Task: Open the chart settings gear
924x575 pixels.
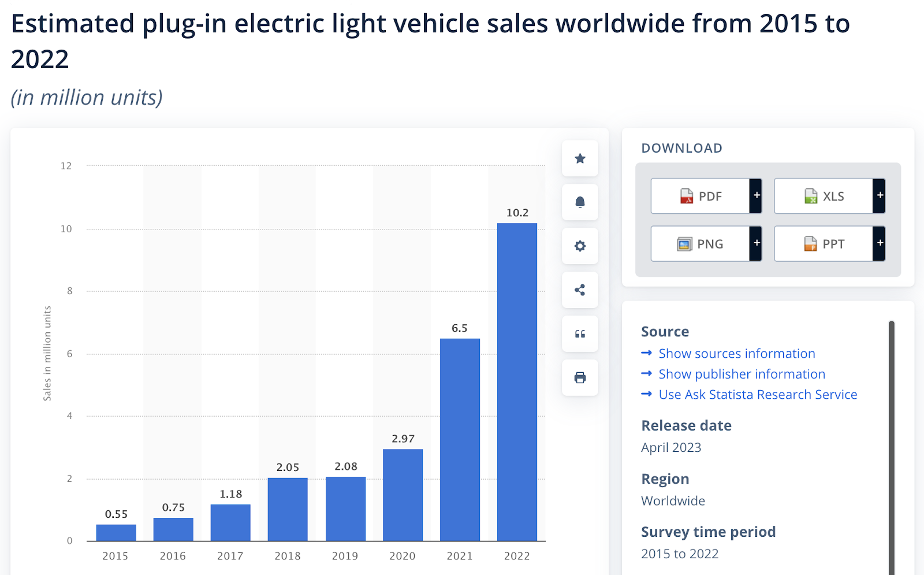Action: click(x=580, y=246)
